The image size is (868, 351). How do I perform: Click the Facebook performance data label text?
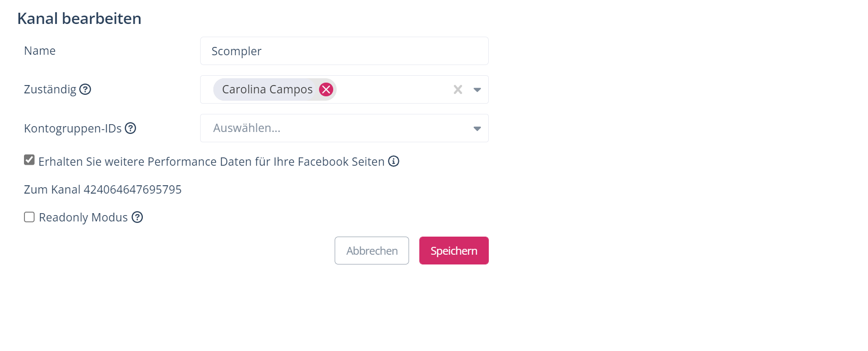coord(211,162)
